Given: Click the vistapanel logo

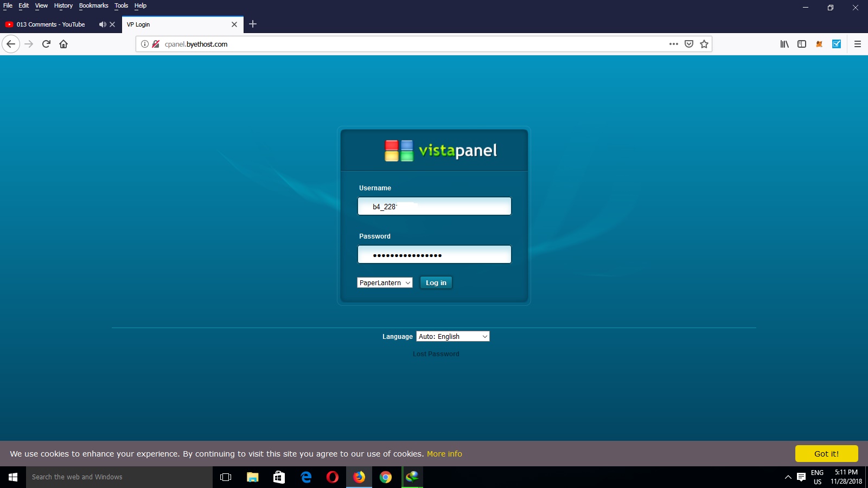Looking at the screenshot, I should [x=441, y=151].
